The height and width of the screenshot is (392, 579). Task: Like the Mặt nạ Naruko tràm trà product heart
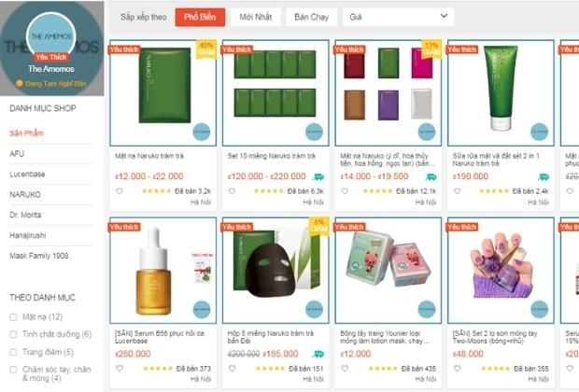[120, 191]
